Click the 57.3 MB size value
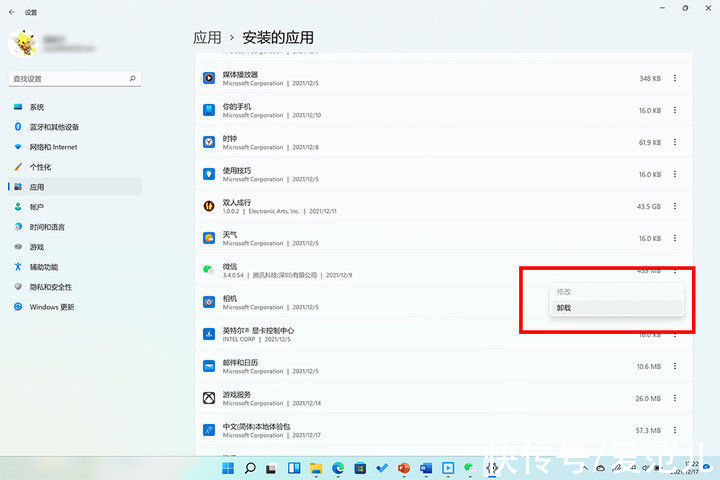 648,431
